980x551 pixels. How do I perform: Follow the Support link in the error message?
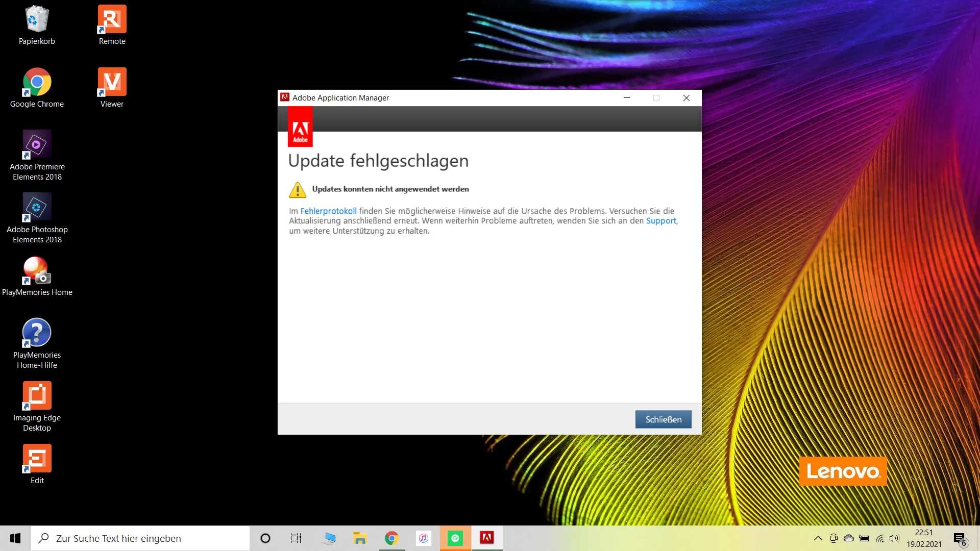point(661,221)
